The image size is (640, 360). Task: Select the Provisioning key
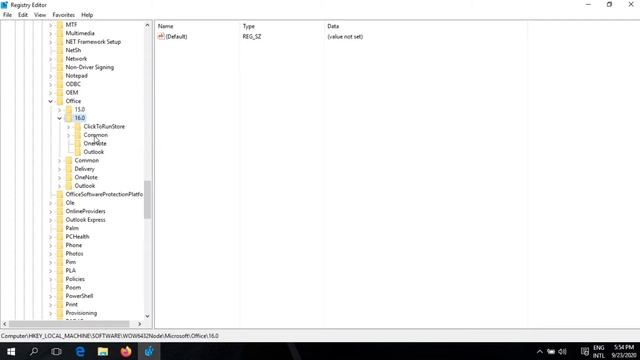[81, 313]
